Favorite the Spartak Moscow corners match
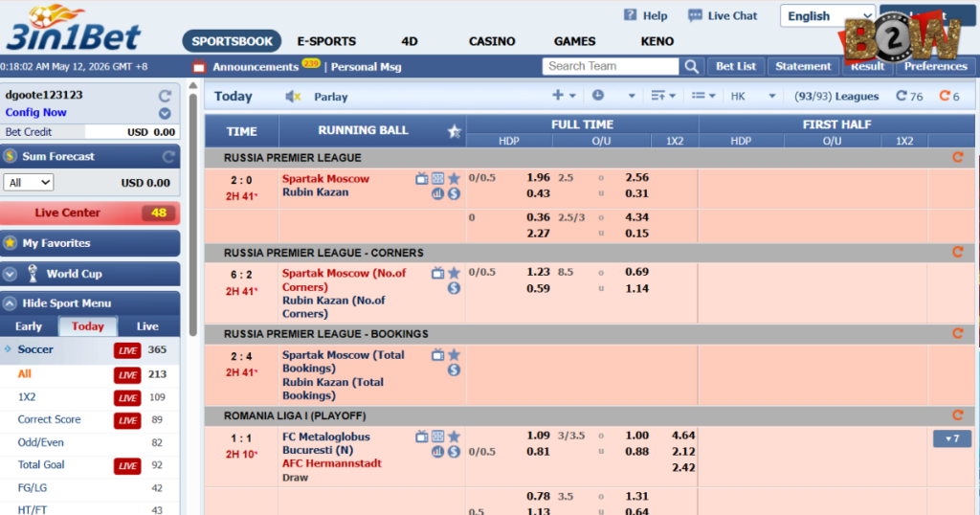980x515 pixels. (455, 273)
